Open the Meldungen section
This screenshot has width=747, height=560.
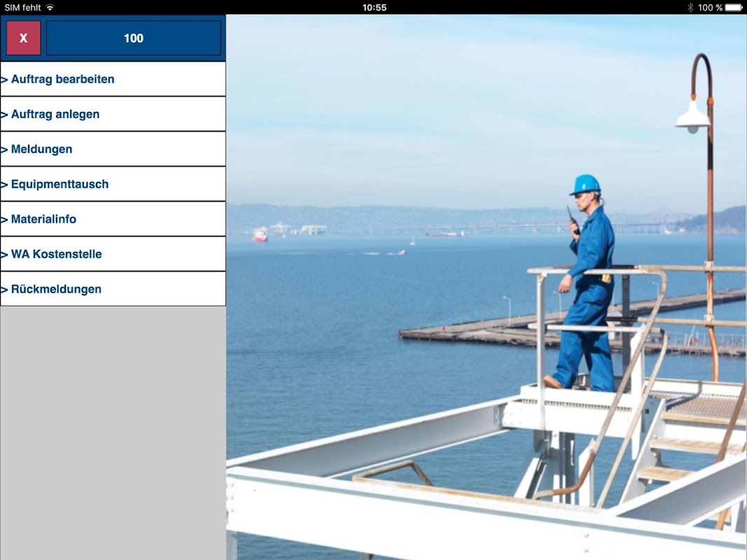[113, 149]
